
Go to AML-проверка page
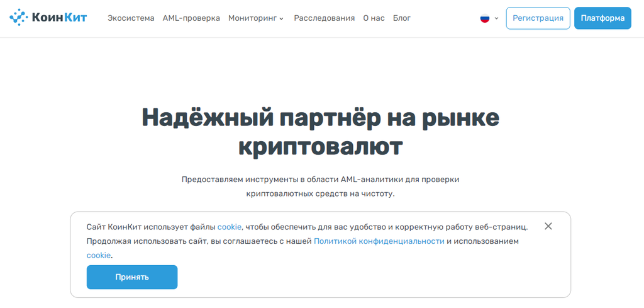(191, 18)
